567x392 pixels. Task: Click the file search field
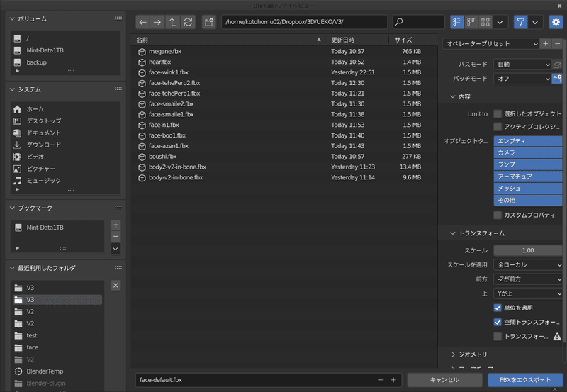coord(419,22)
